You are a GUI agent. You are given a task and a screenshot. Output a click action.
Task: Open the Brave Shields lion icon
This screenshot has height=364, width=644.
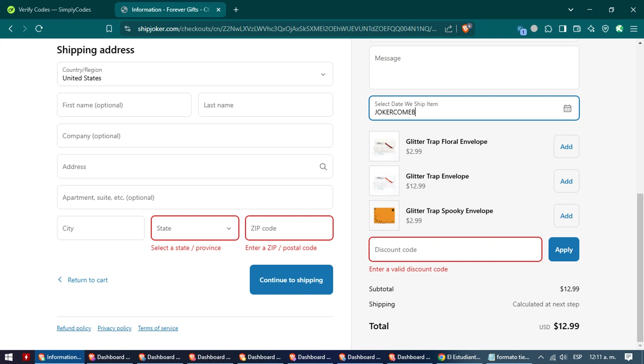coord(466,28)
